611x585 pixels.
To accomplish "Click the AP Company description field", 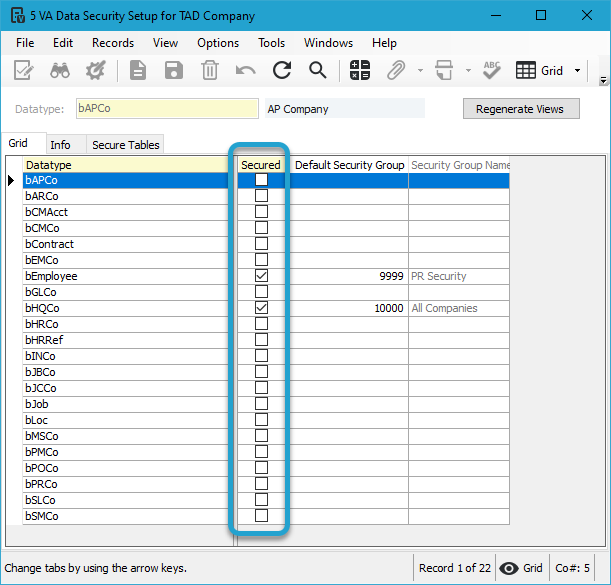I will [x=345, y=108].
